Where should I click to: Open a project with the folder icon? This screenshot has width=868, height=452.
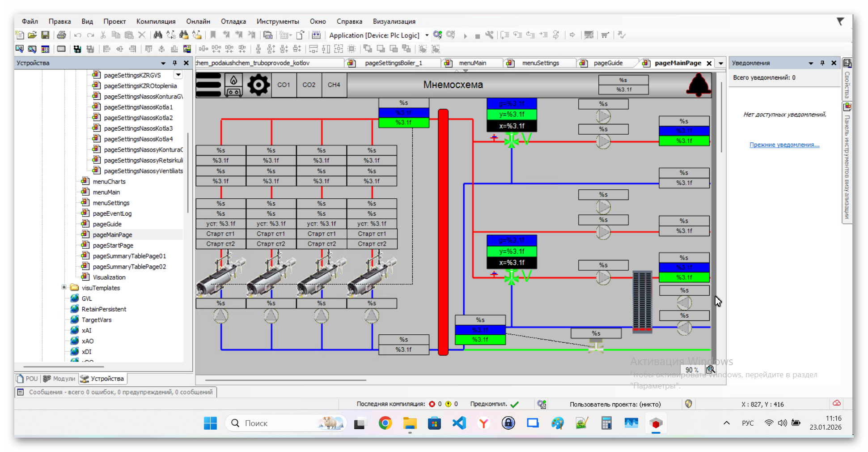(x=32, y=35)
